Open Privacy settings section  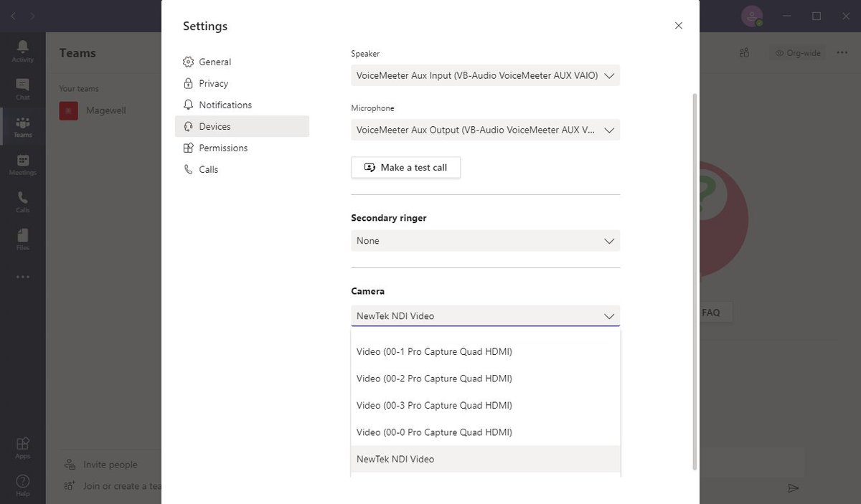coord(242,83)
